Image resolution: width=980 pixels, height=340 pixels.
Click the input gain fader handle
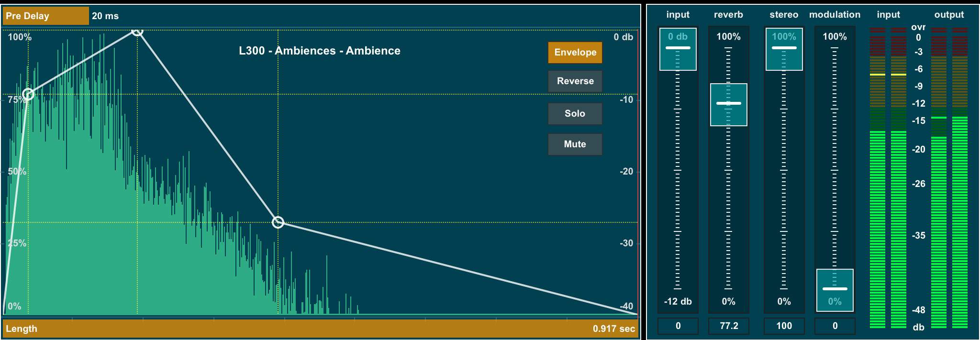coord(678,48)
